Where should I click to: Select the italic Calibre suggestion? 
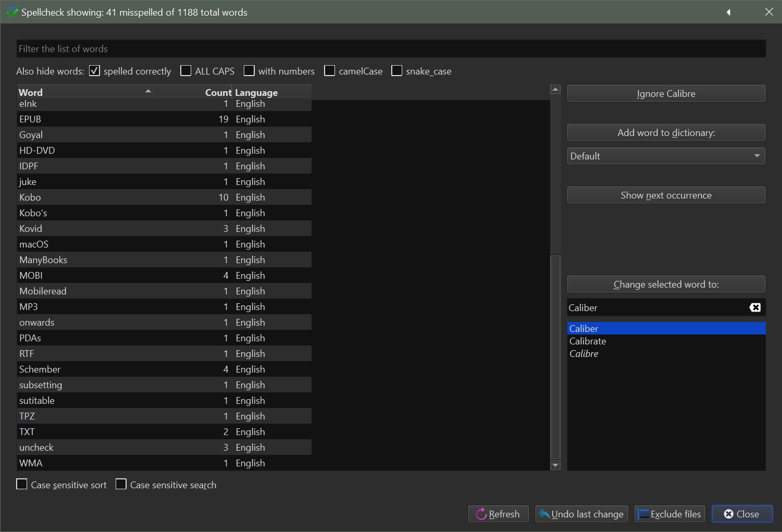666,353
